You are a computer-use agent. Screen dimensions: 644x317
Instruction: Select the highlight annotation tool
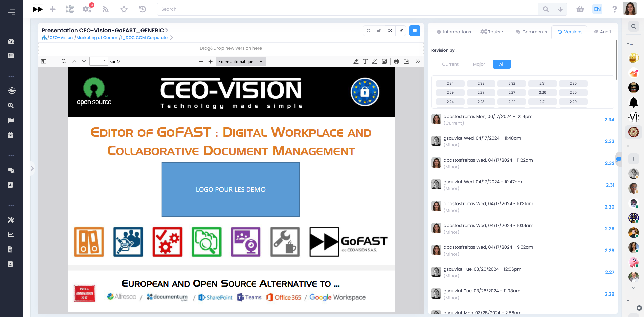[356, 61]
